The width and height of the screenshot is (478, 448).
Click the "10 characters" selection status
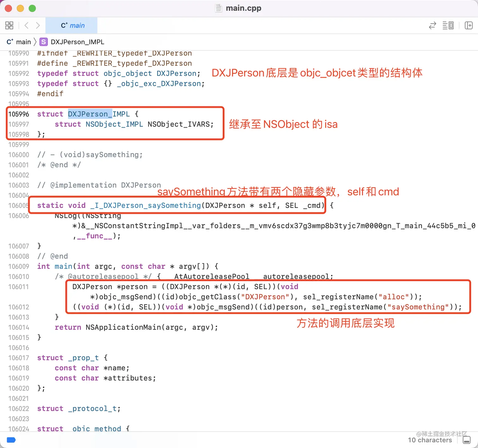click(430, 440)
